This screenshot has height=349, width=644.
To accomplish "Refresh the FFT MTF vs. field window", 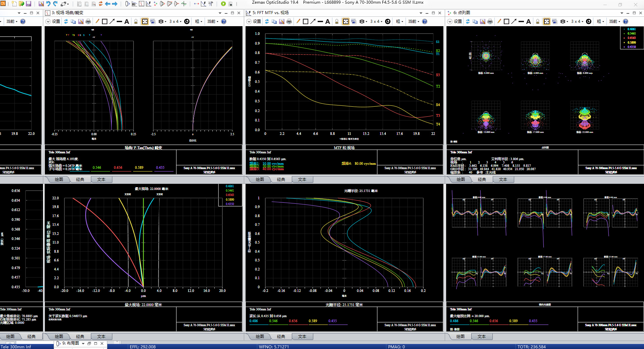I will (x=267, y=21).
